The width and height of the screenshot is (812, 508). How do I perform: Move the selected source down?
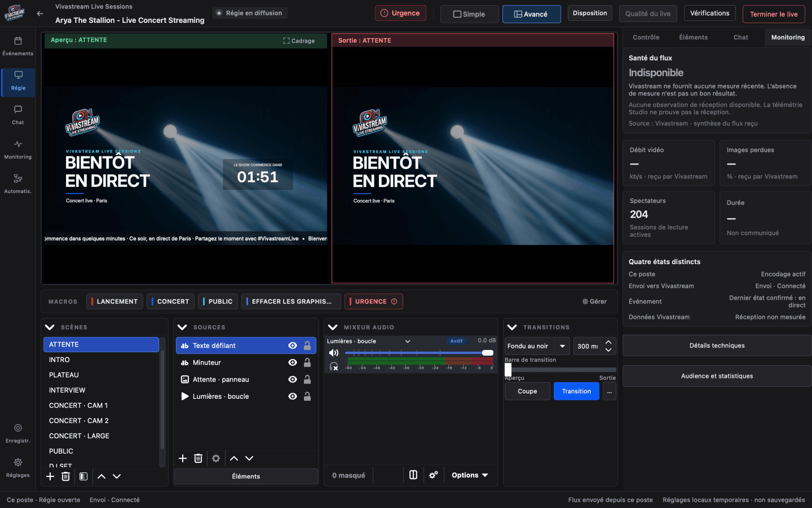[x=249, y=458]
